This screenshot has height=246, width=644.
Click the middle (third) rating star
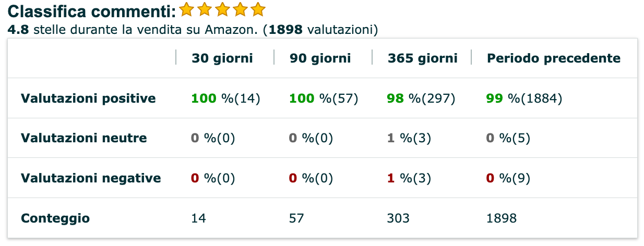[222, 9]
